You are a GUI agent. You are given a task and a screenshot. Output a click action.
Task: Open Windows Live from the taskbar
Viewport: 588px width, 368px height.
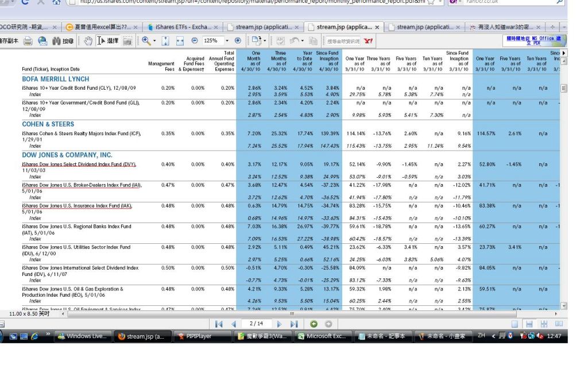click(83, 336)
